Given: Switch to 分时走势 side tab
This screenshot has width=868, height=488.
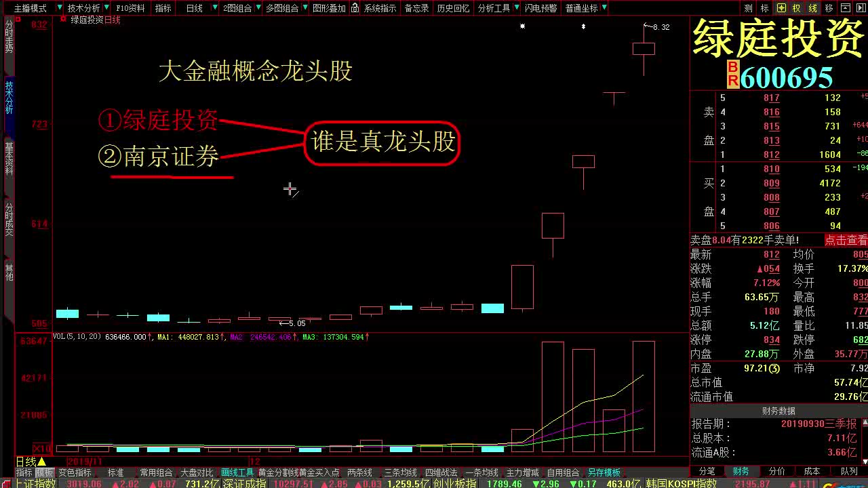Looking at the screenshot, I should click(9, 37).
